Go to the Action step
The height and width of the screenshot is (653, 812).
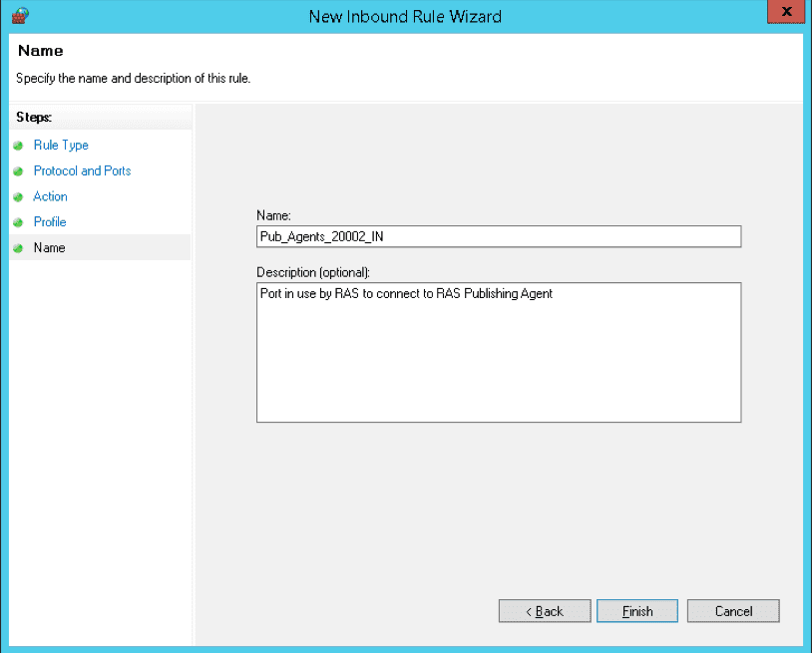pyautogui.click(x=50, y=196)
